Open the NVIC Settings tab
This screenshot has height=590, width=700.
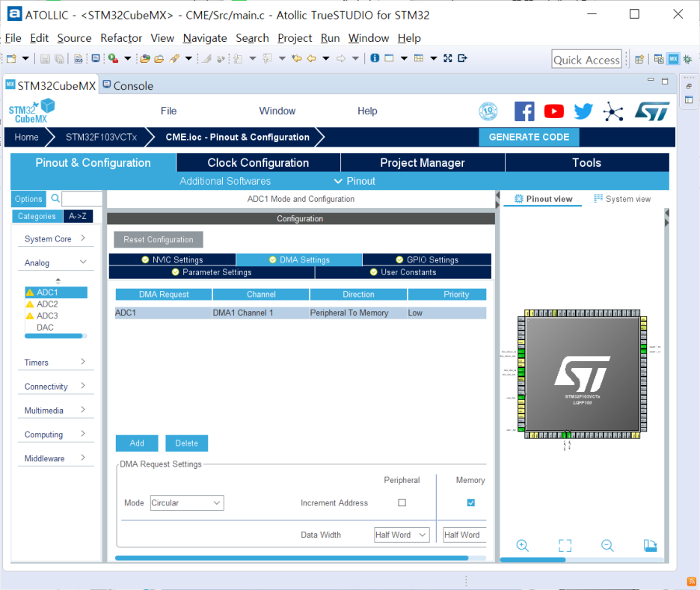(x=172, y=259)
